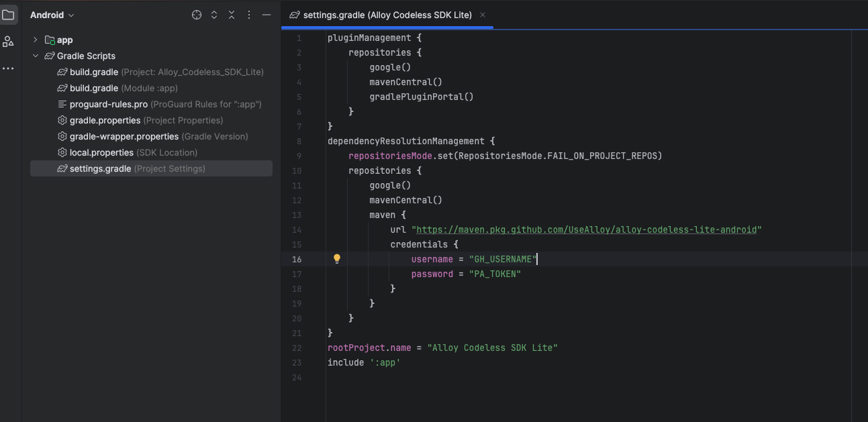Click line number 16 in gutter
Image resolution: width=868 pixels, height=422 pixels.
coord(296,259)
